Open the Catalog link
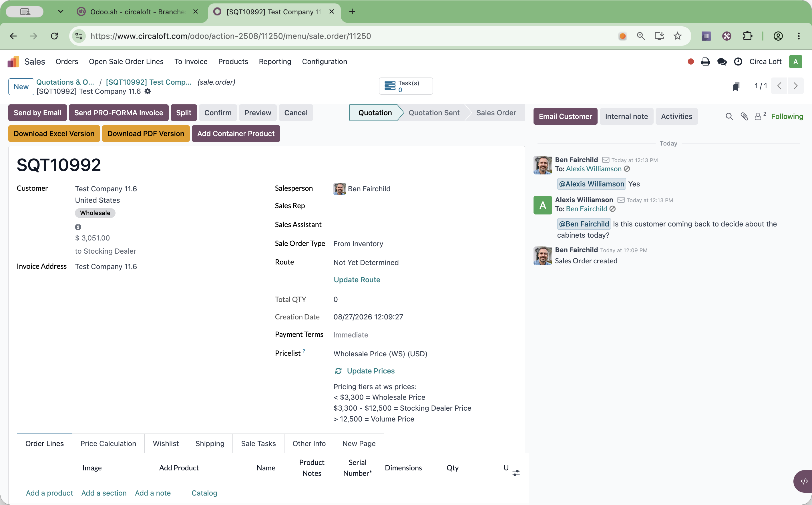812x505 pixels. pos(204,493)
